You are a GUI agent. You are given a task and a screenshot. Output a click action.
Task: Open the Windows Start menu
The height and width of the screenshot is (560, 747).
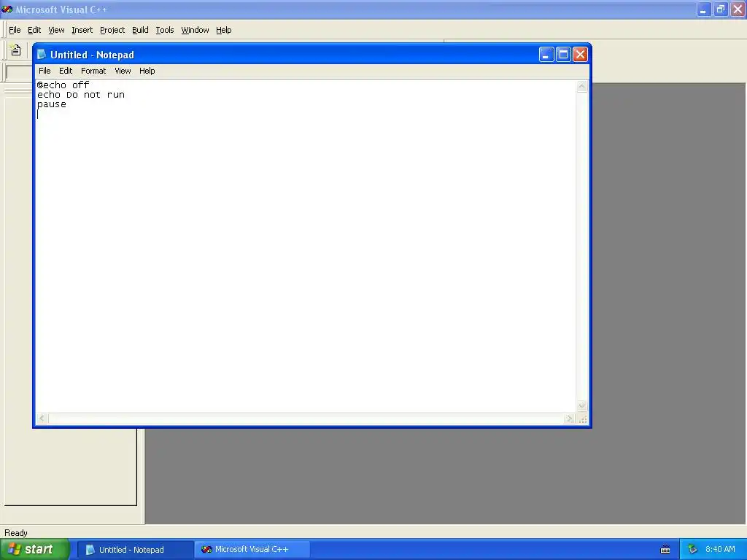tap(35, 549)
